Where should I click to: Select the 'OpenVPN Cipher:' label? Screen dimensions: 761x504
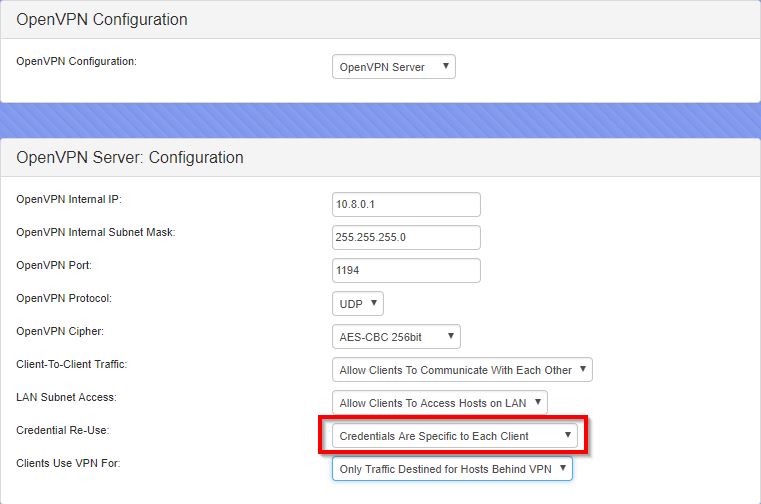[60, 331]
